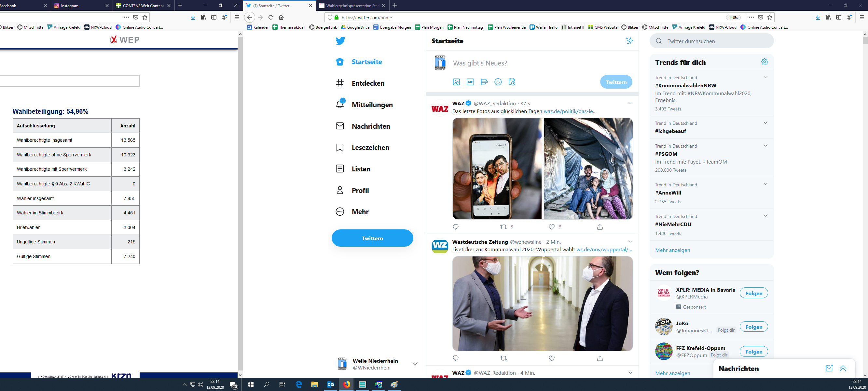Image resolution: width=868 pixels, height=391 pixels.
Task: Like the WAZ tweet with heart icon
Action: tap(552, 227)
